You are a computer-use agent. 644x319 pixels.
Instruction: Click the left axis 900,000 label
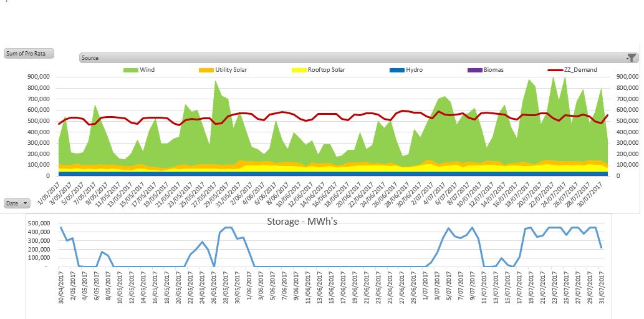coord(39,77)
